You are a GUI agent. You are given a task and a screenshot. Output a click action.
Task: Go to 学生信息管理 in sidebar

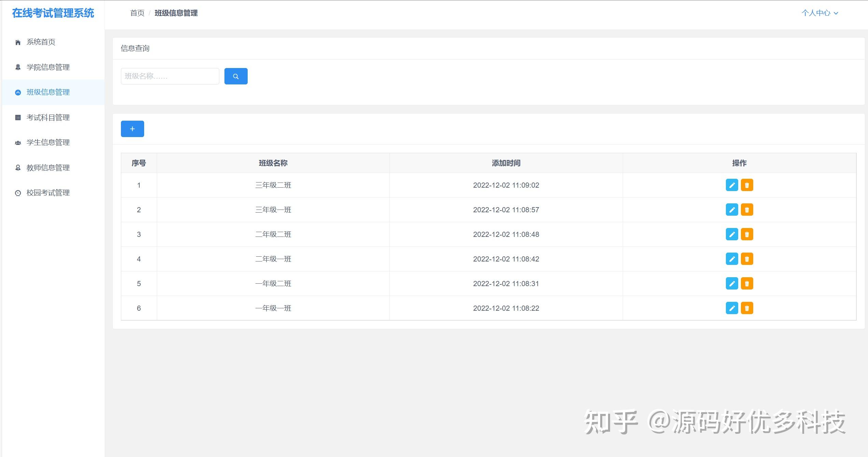point(48,143)
